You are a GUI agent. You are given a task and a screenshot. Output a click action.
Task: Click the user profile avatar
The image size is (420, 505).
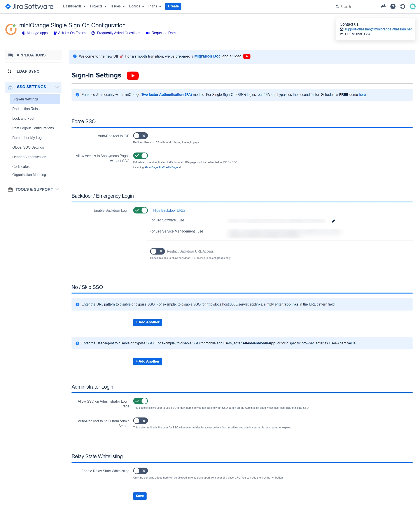point(413,7)
